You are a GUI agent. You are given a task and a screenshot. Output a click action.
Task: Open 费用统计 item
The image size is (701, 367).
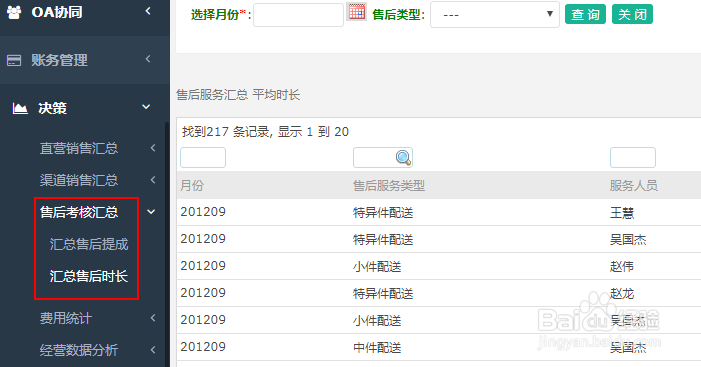pyautogui.click(x=66, y=318)
